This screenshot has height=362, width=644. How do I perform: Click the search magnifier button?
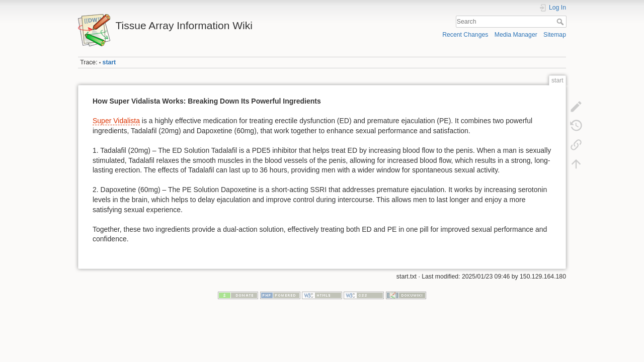click(x=560, y=22)
